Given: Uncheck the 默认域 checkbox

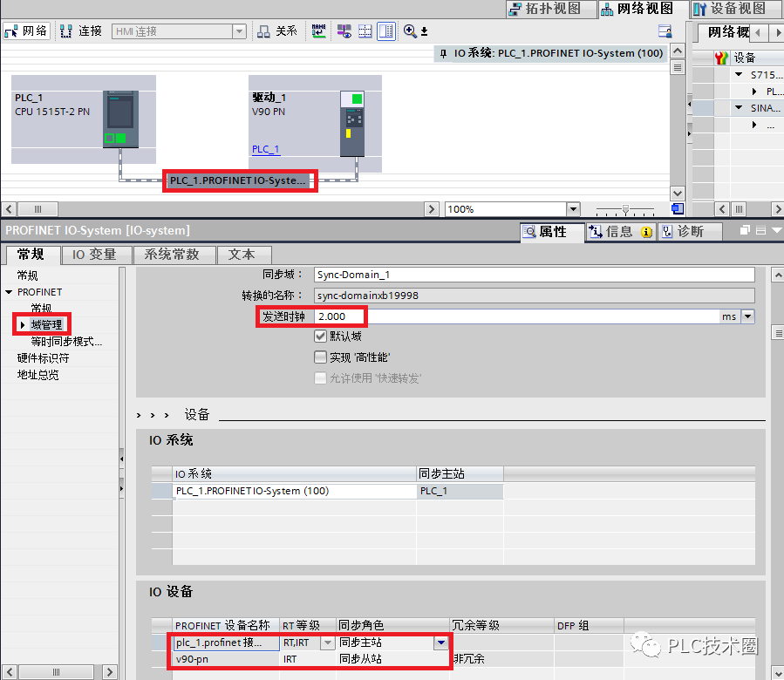Looking at the screenshot, I should click(322, 337).
